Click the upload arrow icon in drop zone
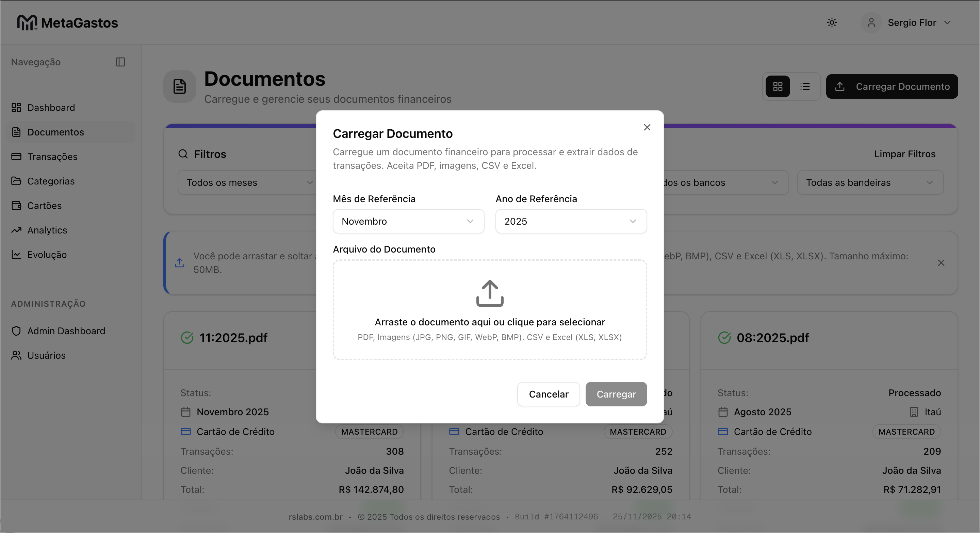 pyautogui.click(x=490, y=293)
